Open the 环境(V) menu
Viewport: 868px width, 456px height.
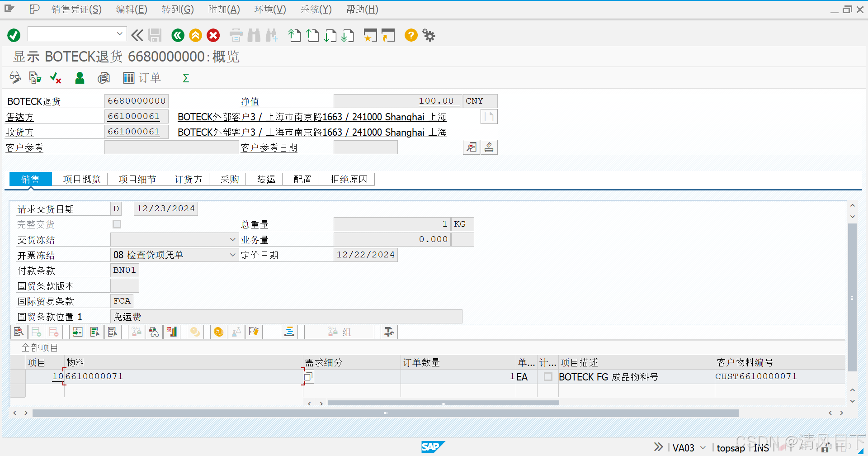click(270, 9)
